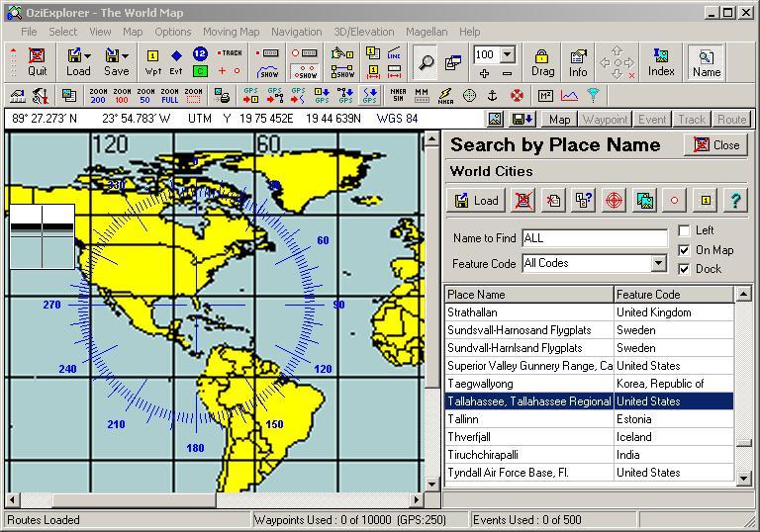
Task: Open the Moving Map menu
Action: coord(232,32)
